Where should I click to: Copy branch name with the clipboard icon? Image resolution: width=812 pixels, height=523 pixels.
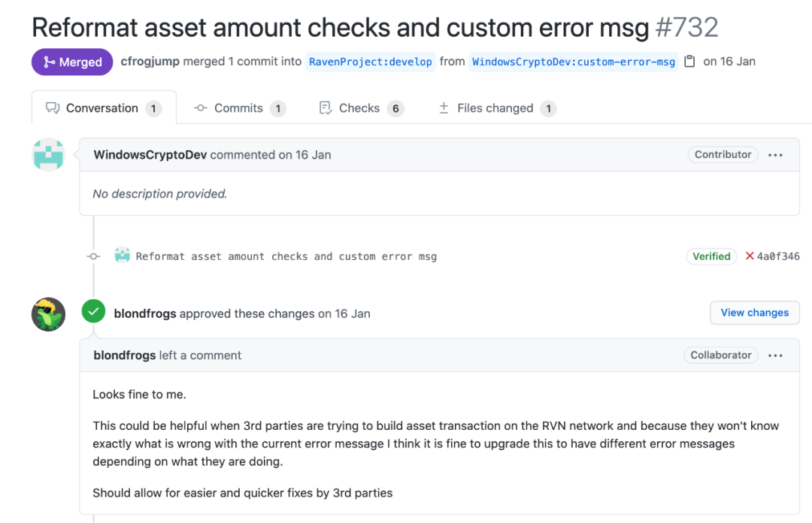coord(689,61)
